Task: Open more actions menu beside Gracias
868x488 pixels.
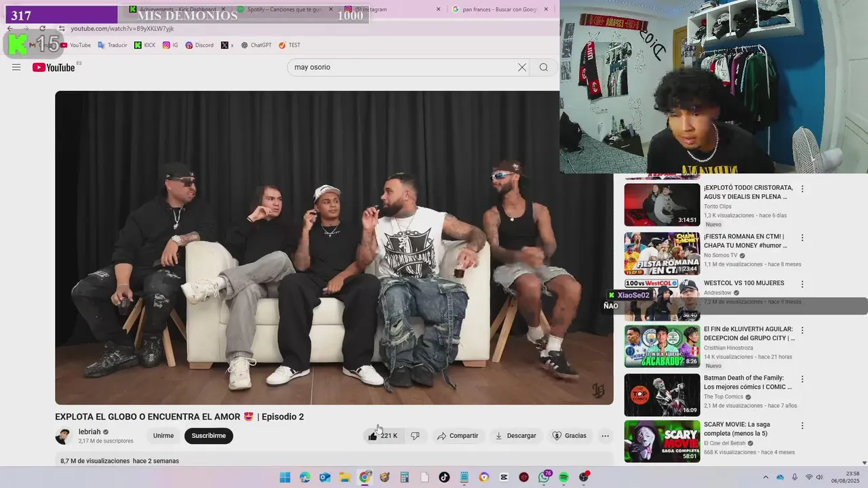Action: [x=606, y=436]
